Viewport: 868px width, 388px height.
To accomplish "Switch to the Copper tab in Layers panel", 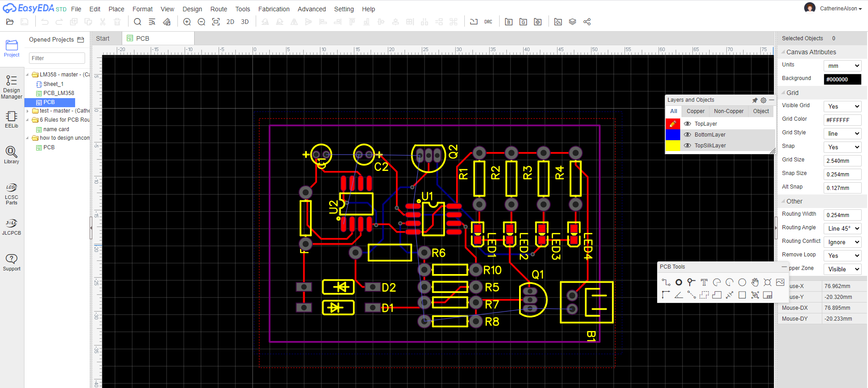I will click(x=695, y=111).
